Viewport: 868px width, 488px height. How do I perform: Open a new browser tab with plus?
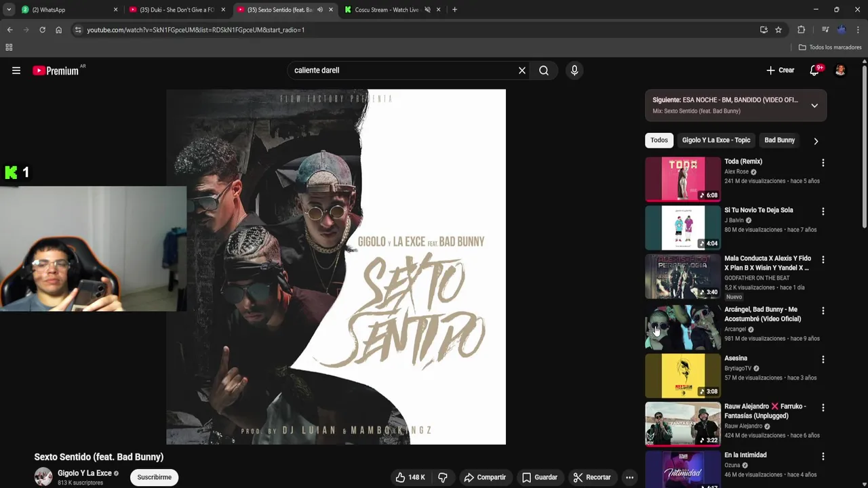coord(454,9)
